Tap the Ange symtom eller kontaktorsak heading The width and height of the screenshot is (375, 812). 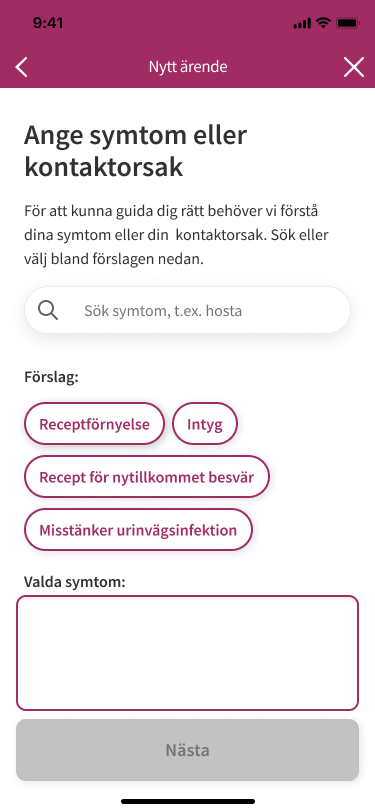click(x=136, y=151)
